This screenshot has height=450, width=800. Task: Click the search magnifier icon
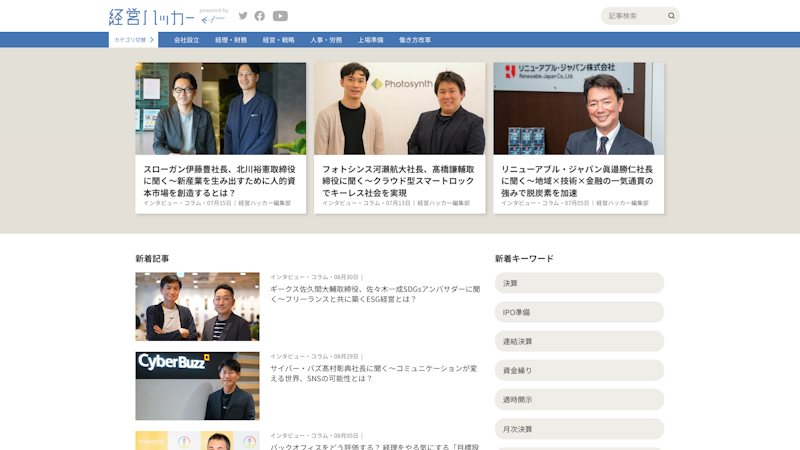pyautogui.click(x=671, y=16)
